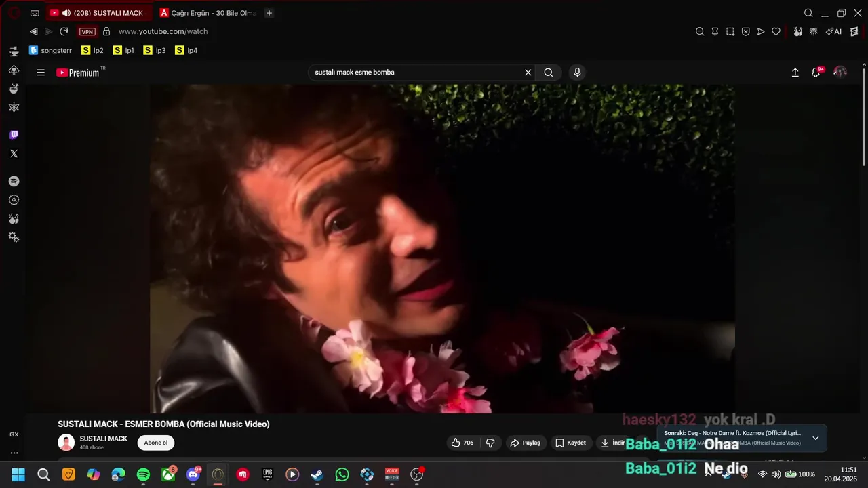Viewport: 868px width, 488px height.
Task: Open the songsterr bookmark
Action: pyautogui.click(x=51, y=50)
